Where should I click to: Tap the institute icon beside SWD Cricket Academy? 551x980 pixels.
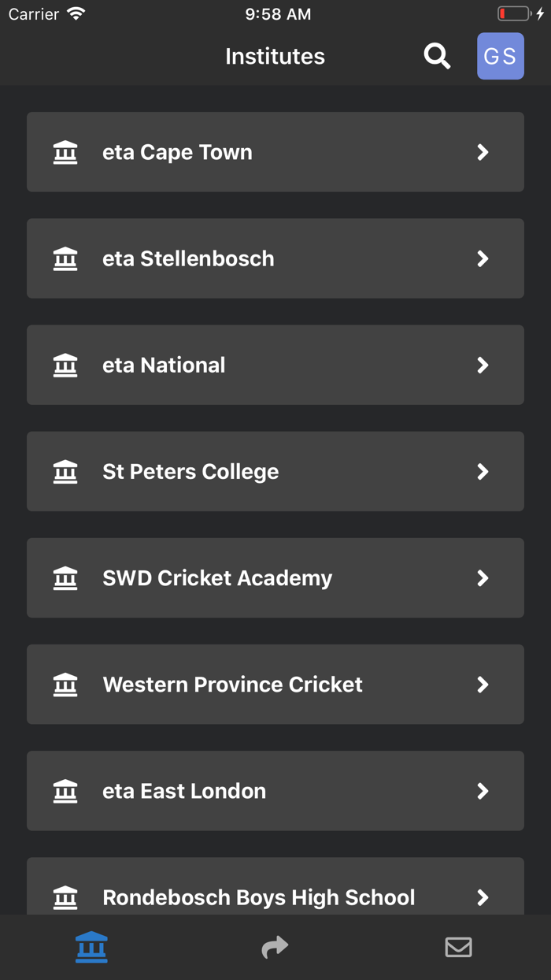click(x=65, y=577)
